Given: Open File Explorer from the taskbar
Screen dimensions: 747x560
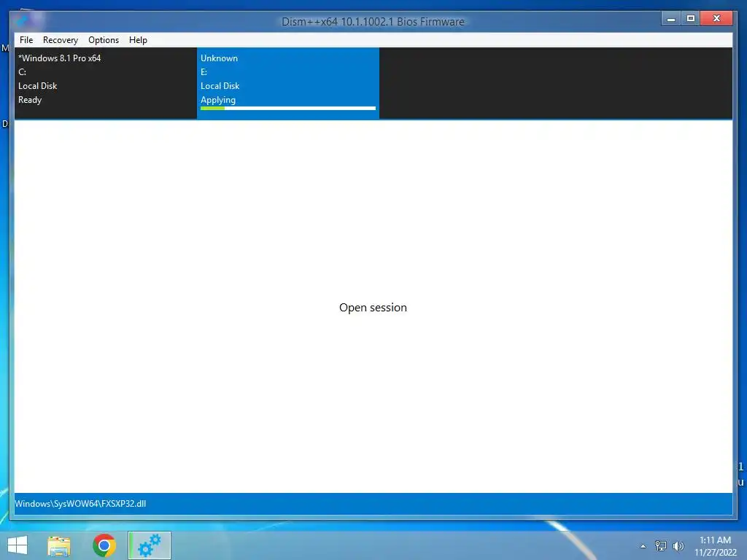Looking at the screenshot, I should [x=59, y=545].
